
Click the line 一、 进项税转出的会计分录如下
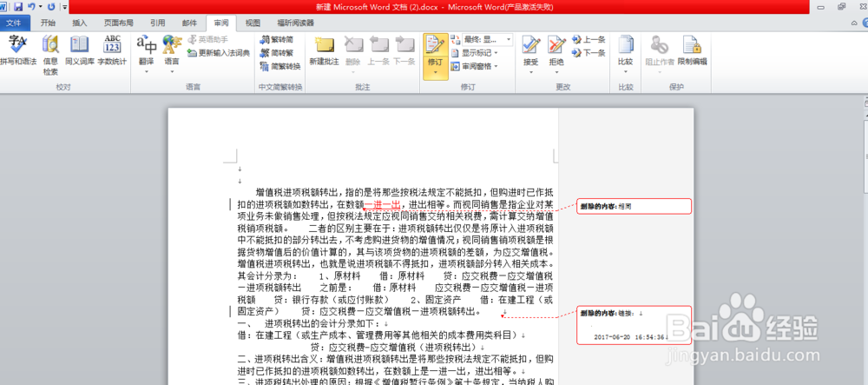point(311,323)
